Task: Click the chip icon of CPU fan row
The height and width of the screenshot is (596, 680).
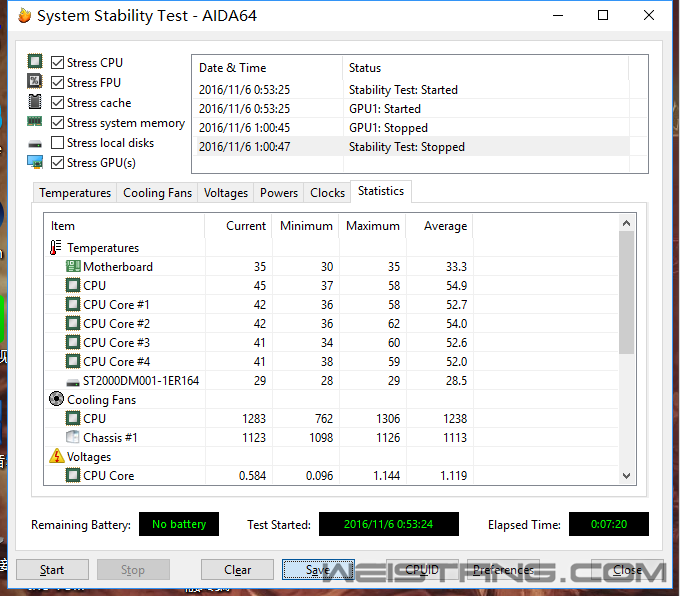Action: [x=73, y=419]
